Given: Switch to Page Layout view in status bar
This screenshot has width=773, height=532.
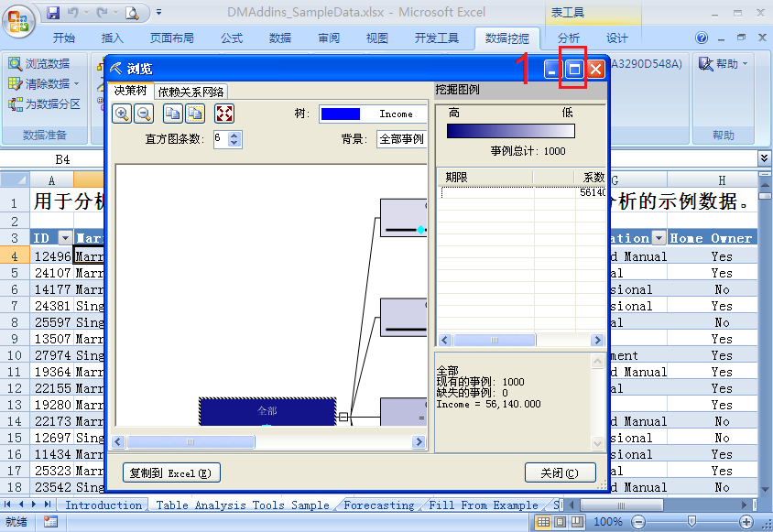Looking at the screenshot, I should click(x=560, y=522).
